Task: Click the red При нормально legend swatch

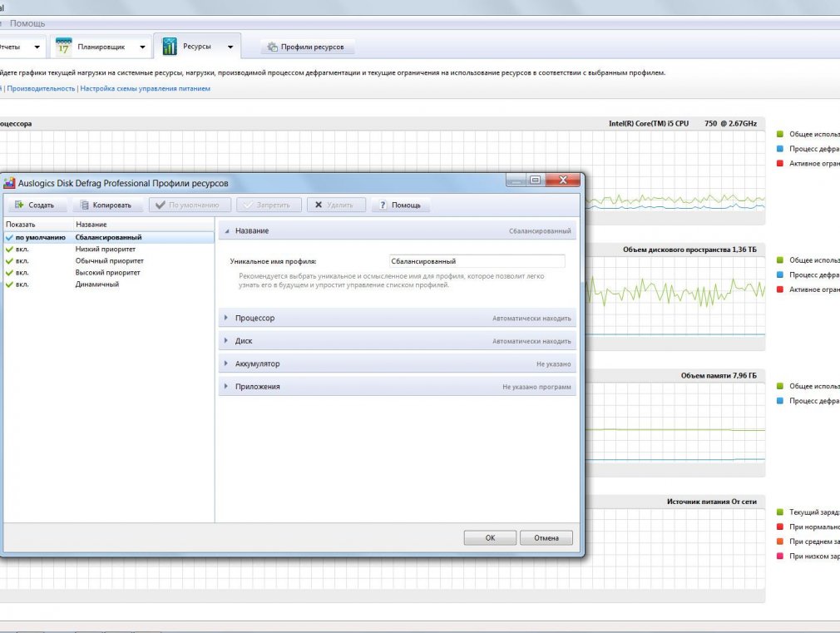Action: tap(780, 527)
